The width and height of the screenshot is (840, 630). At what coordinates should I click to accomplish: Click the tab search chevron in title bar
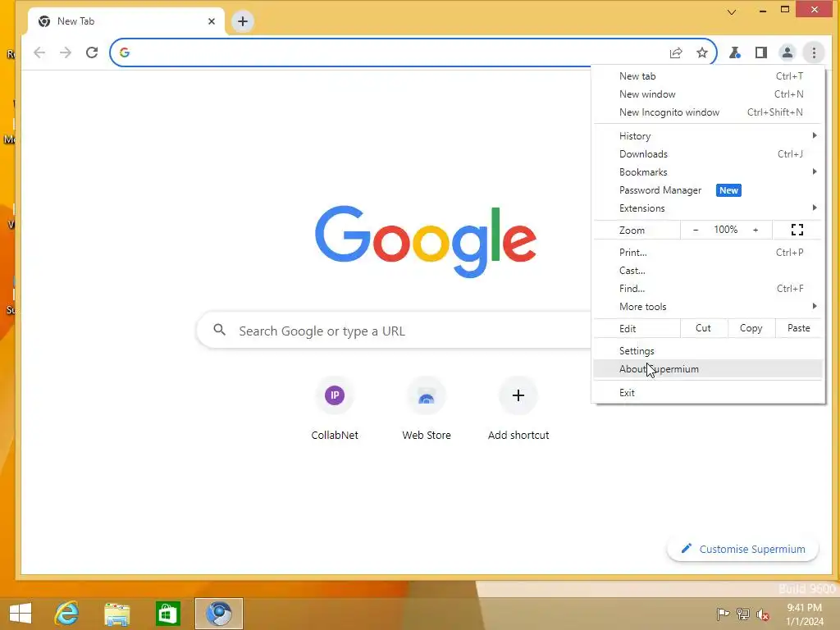click(x=731, y=11)
